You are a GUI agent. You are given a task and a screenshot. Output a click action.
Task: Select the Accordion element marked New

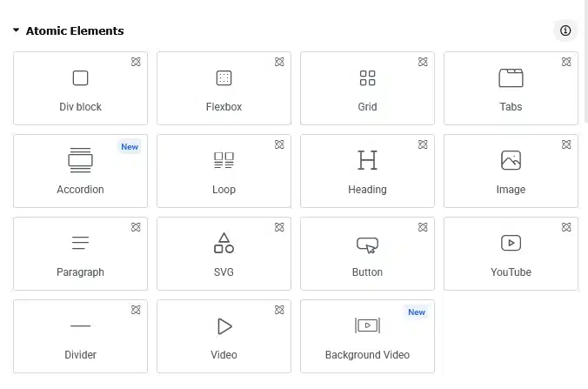click(80, 171)
